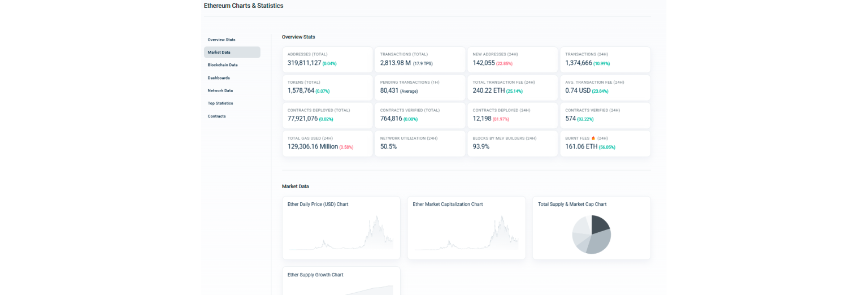Click the (56.05%) change on Burnt Fees
The image size is (868, 295).
[607, 147]
